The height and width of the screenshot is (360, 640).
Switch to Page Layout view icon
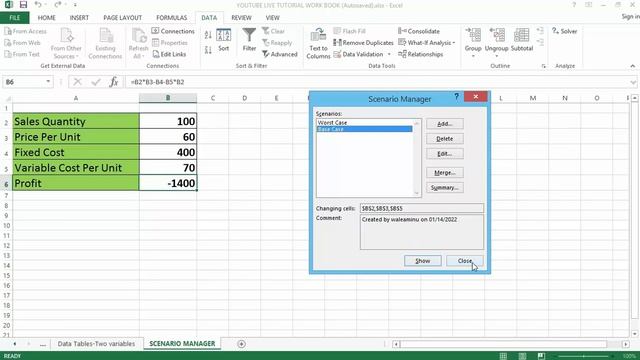[x=522, y=356]
